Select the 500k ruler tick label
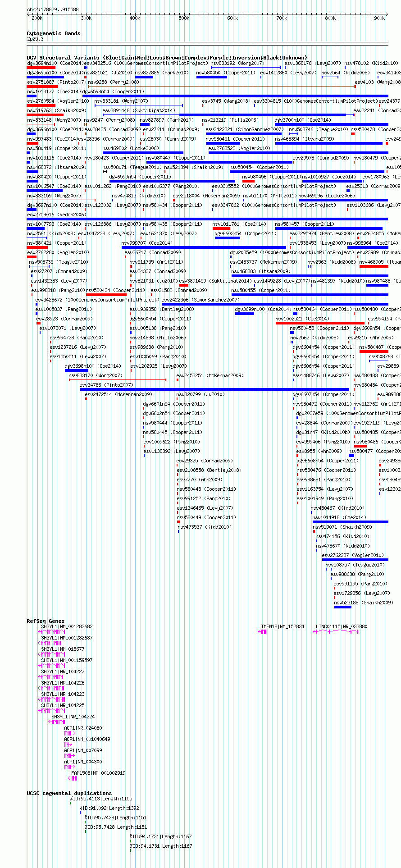 click(184, 18)
